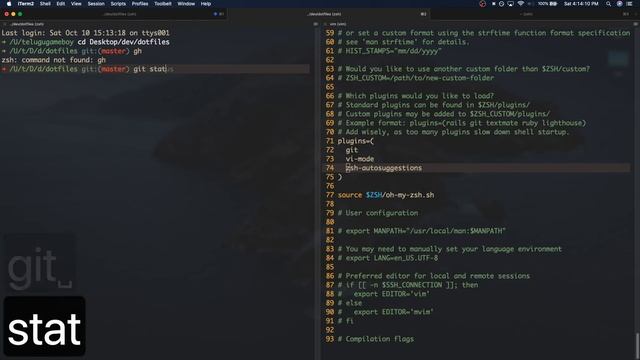Click line 77 'source $ZSH/oh-my-zsh.sh'
The image size is (640, 360).
click(386, 195)
